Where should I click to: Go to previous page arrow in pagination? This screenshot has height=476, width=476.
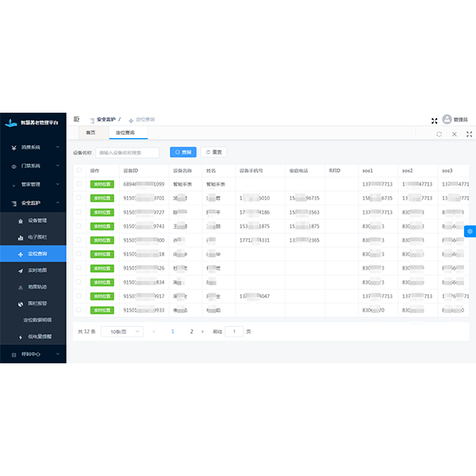154,332
